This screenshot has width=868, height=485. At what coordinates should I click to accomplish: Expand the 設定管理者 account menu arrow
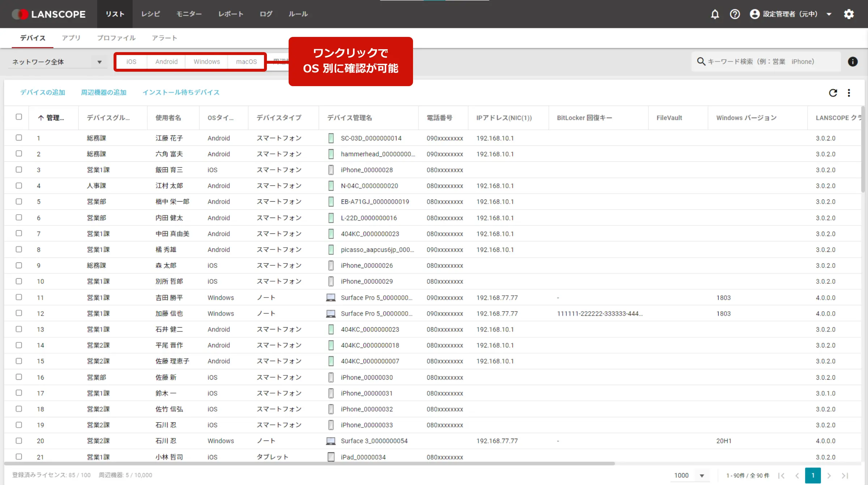point(829,14)
